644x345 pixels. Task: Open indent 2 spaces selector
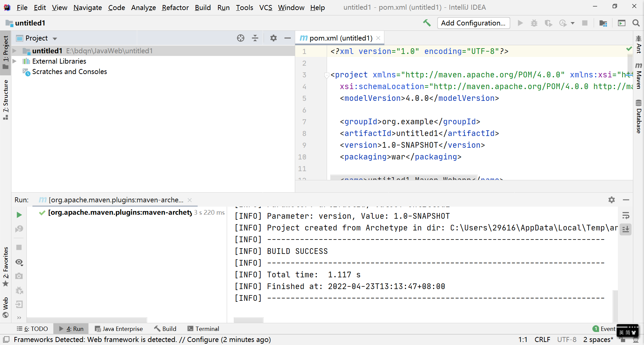coord(598,340)
